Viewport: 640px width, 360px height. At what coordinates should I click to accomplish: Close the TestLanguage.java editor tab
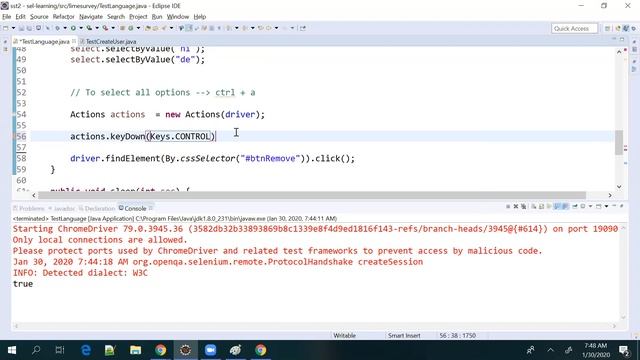(74, 41)
